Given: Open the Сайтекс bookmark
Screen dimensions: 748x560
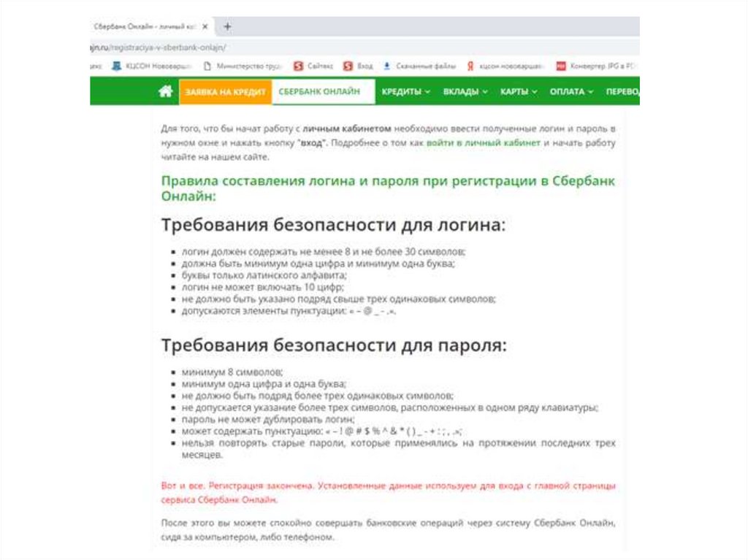Looking at the screenshot, I should [x=313, y=66].
